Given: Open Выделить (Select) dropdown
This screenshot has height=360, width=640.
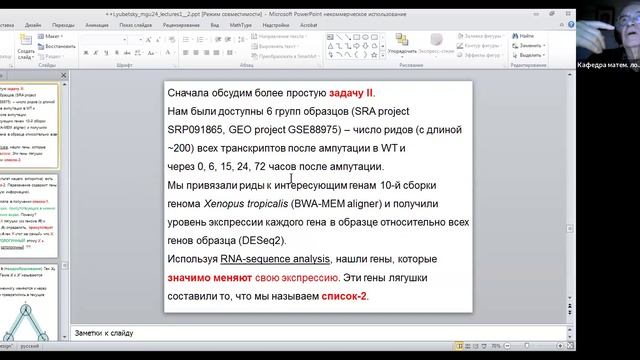Looking at the screenshot, I should click(x=529, y=55).
